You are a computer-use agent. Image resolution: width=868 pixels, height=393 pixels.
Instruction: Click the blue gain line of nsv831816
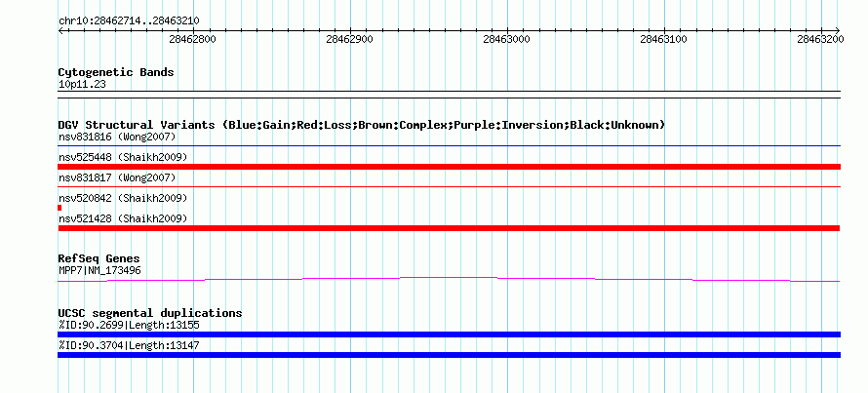(x=449, y=146)
